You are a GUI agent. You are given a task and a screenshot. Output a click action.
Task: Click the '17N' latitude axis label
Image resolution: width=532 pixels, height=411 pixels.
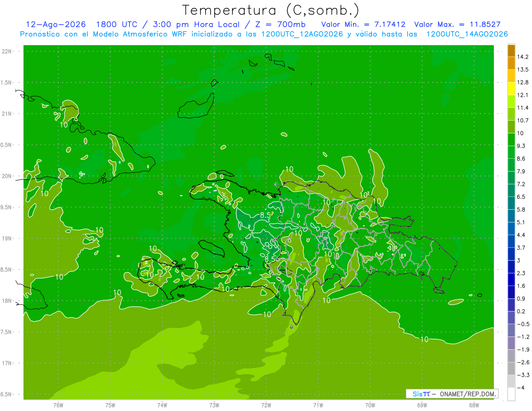pos(7,363)
